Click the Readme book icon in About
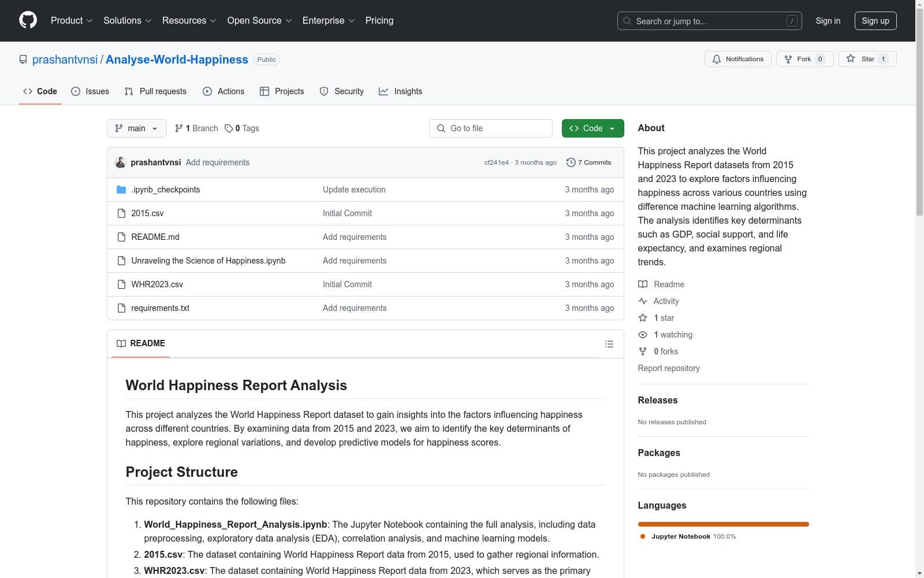Screen dimensions: 924x578 click(x=643, y=284)
